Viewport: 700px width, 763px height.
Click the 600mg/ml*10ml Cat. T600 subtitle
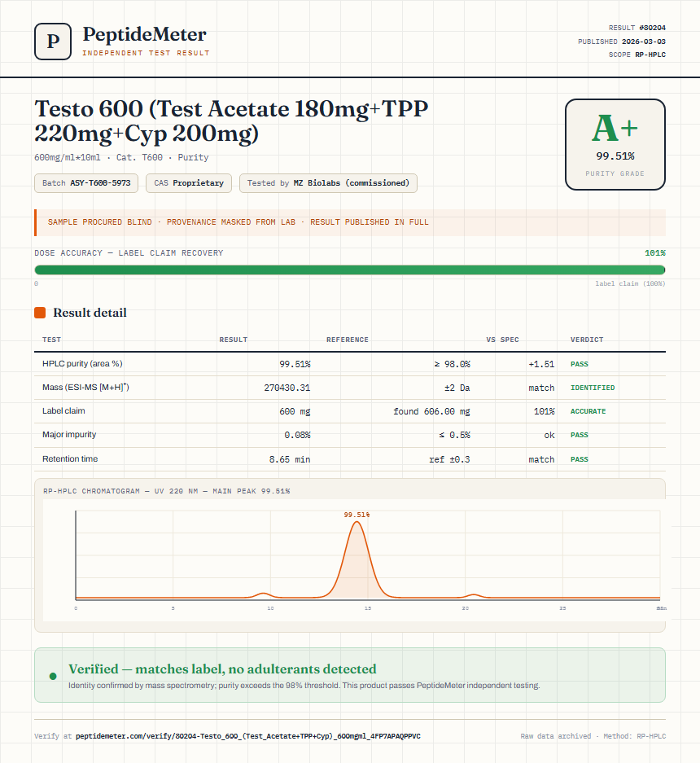pos(121,157)
